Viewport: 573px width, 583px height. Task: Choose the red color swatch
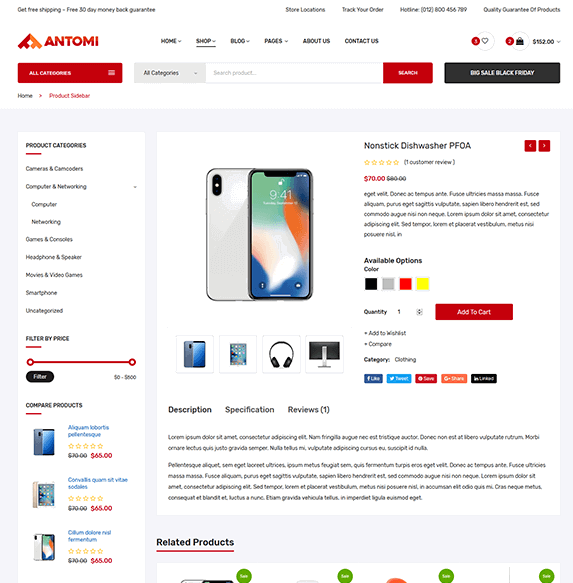[x=405, y=284]
